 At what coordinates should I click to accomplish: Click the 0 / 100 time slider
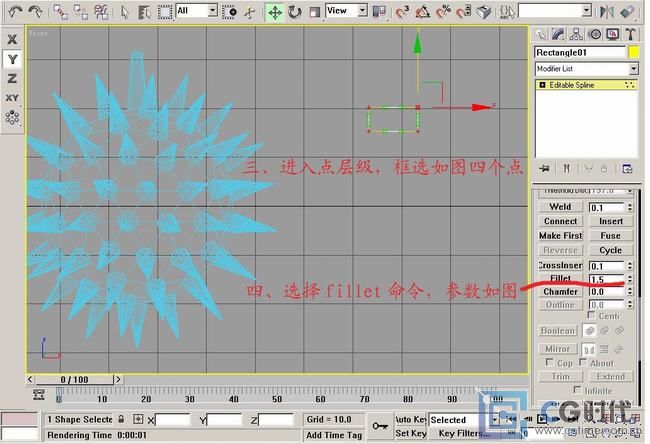pos(74,379)
